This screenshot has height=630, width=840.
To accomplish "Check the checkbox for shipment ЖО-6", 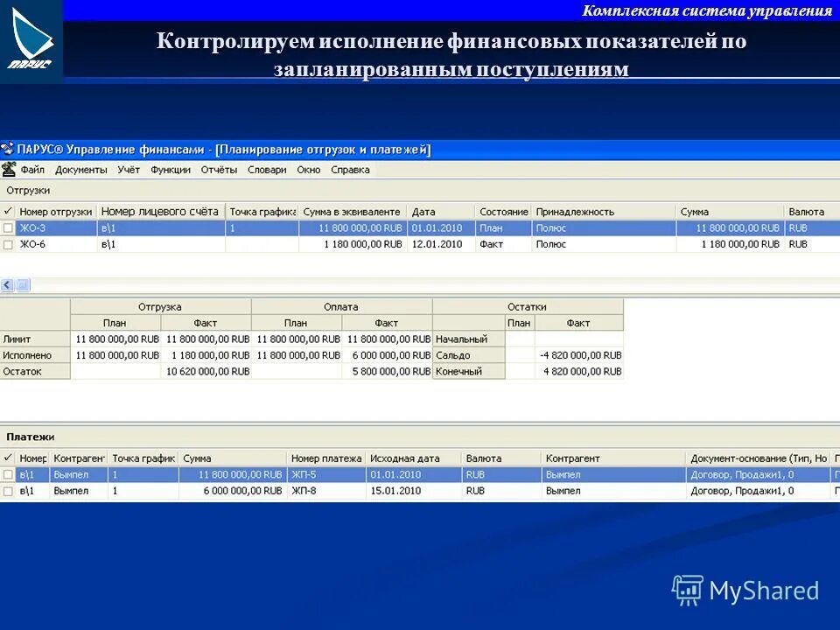I will pos(10,244).
